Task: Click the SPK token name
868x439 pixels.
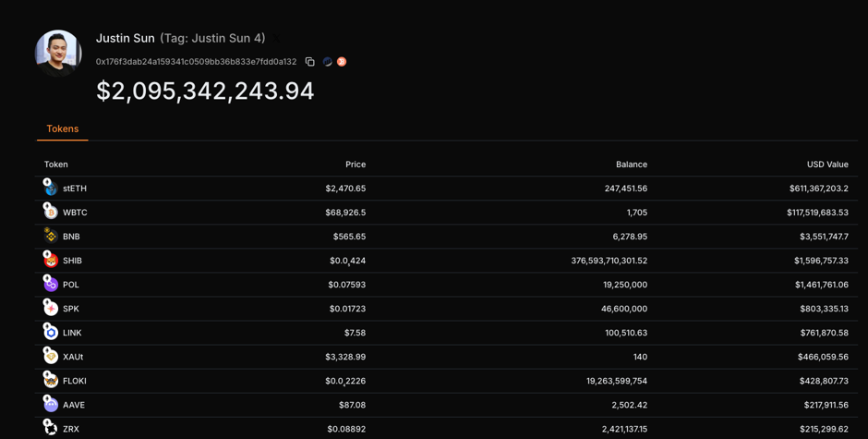Action: (71, 309)
